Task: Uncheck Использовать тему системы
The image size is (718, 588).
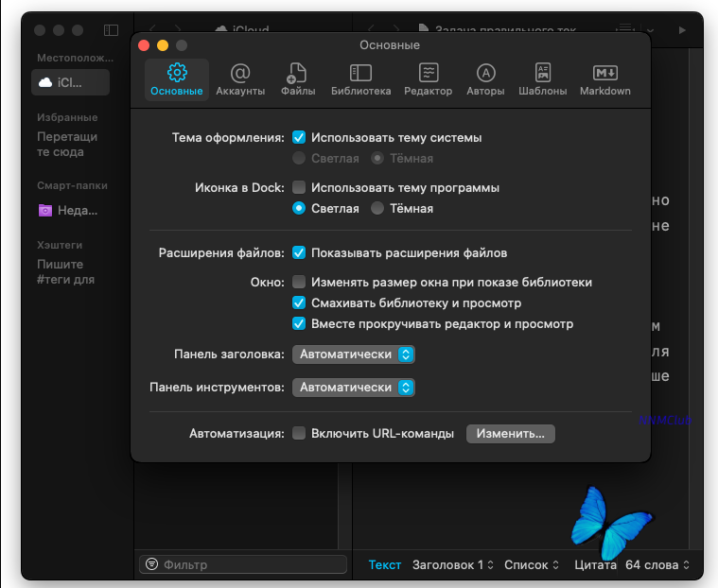Action: click(x=299, y=137)
